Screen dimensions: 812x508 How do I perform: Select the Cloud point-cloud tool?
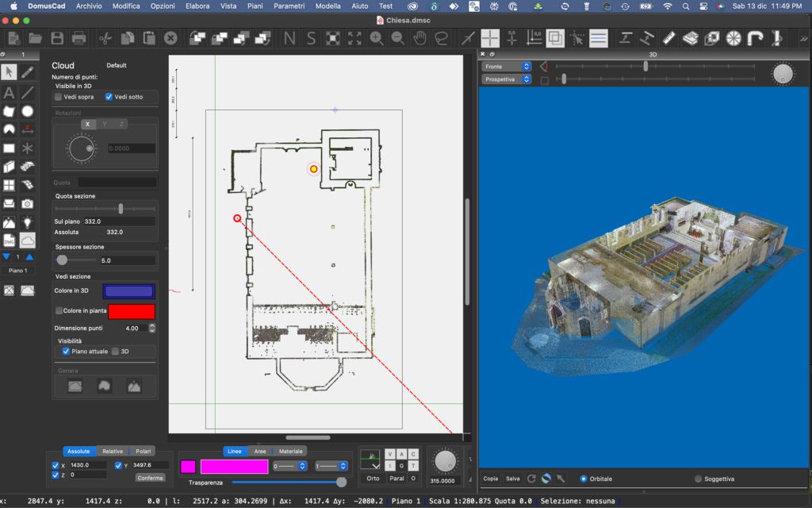tap(28, 241)
